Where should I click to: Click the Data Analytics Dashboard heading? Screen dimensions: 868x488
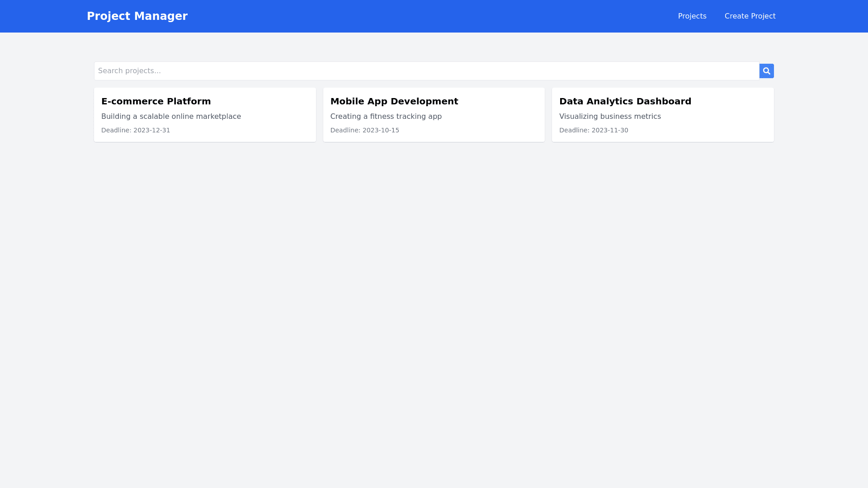pyautogui.click(x=625, y=101)
